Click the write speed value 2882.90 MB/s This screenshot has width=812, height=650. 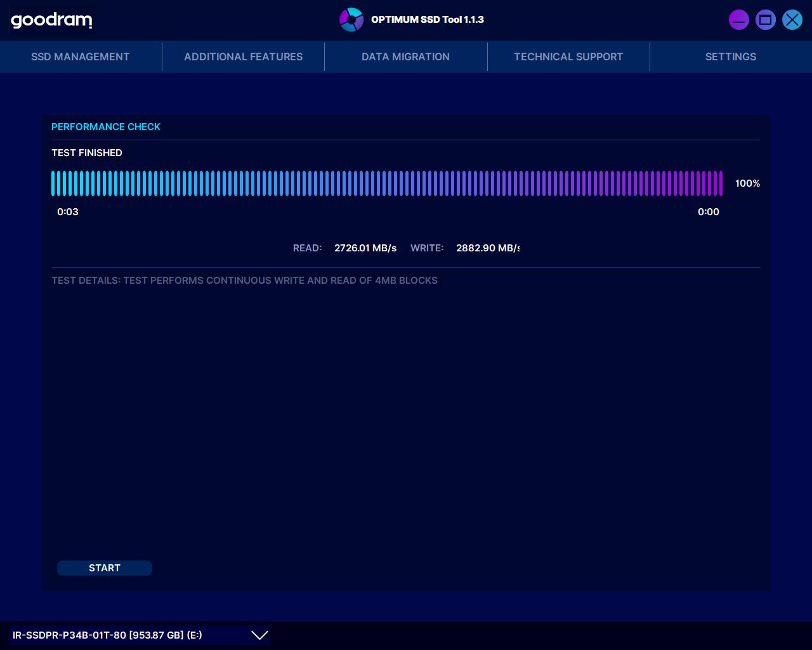[487, 248]
